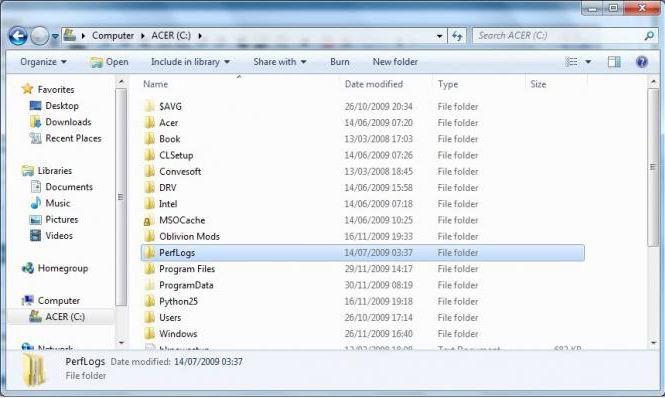
Task: Click the New folder button
Action: (x=395, y=62)
